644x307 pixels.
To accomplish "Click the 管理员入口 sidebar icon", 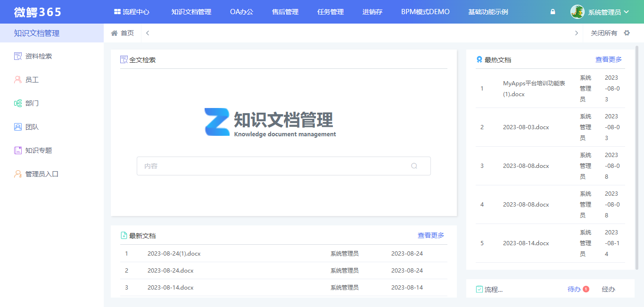I will point(18,174).
